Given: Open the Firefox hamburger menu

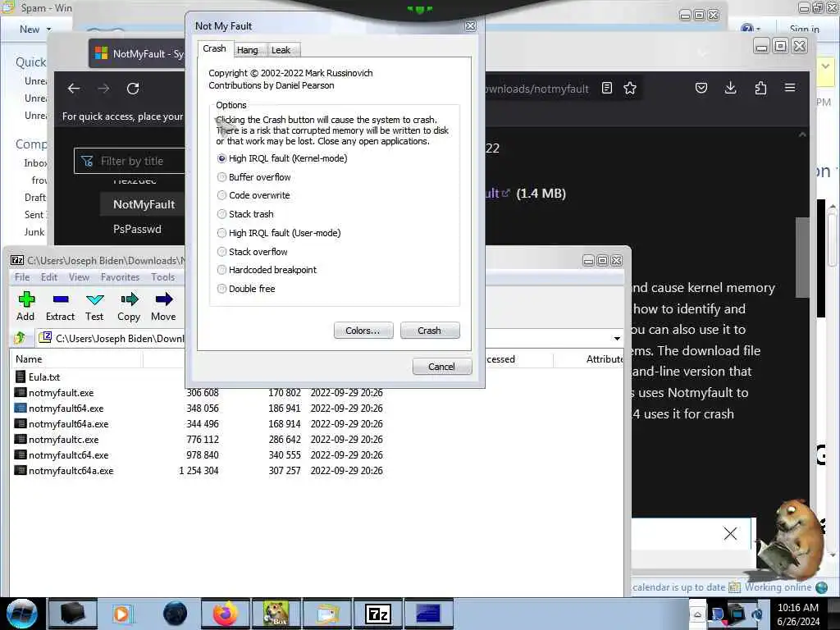Looking at the screenshot, I should (x=790, y=87).
